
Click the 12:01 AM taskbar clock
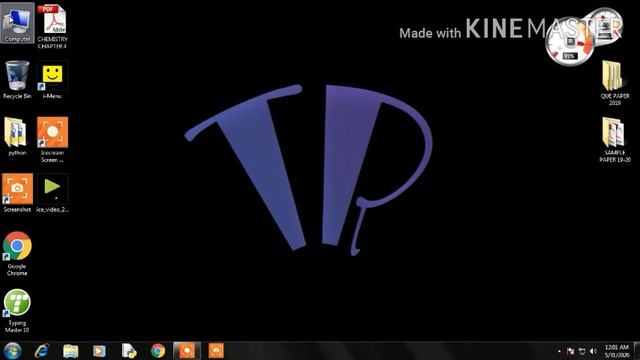click(x=616, y=351)
